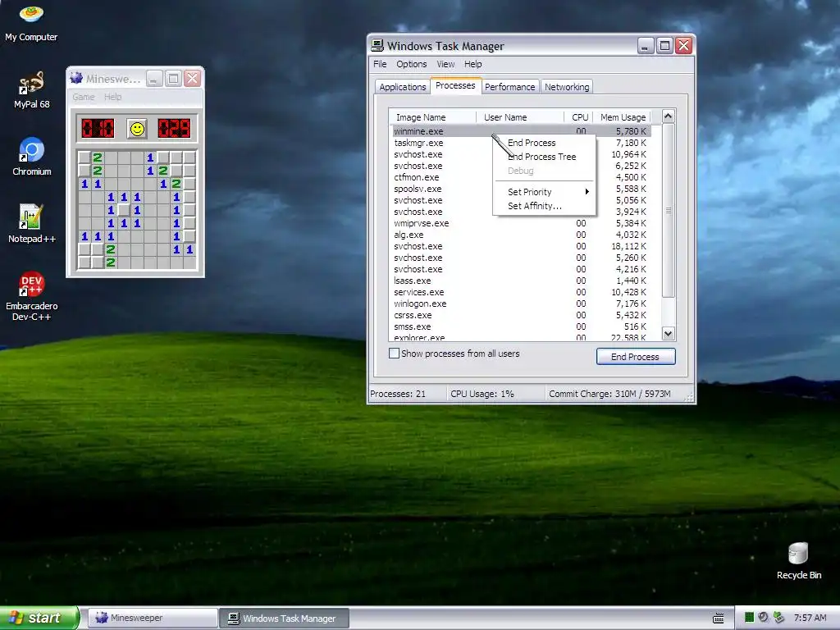Click the CPU Usage status bar text
Viewport: 840px width, 630px height.
click(482, 394)
